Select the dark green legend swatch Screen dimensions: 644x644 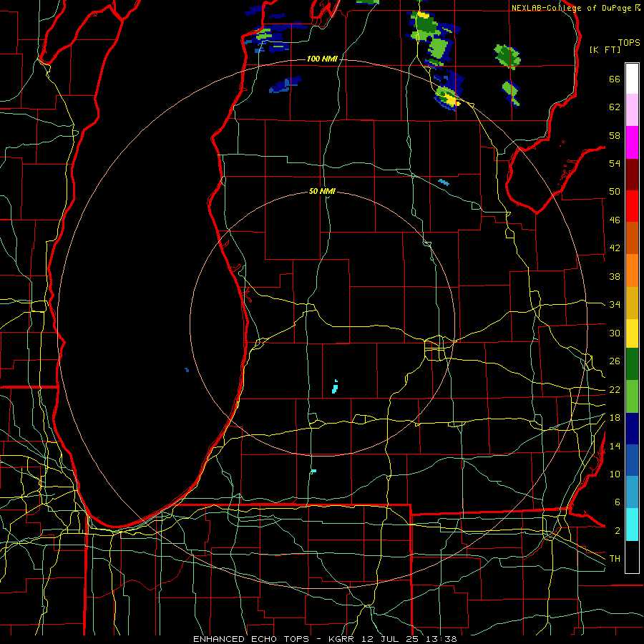632,364
